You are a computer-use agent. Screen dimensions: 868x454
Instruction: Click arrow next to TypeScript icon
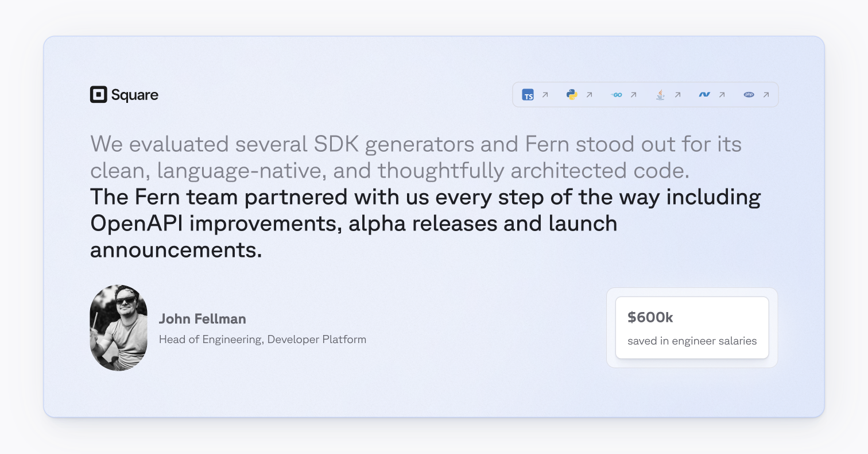point(545,95)
